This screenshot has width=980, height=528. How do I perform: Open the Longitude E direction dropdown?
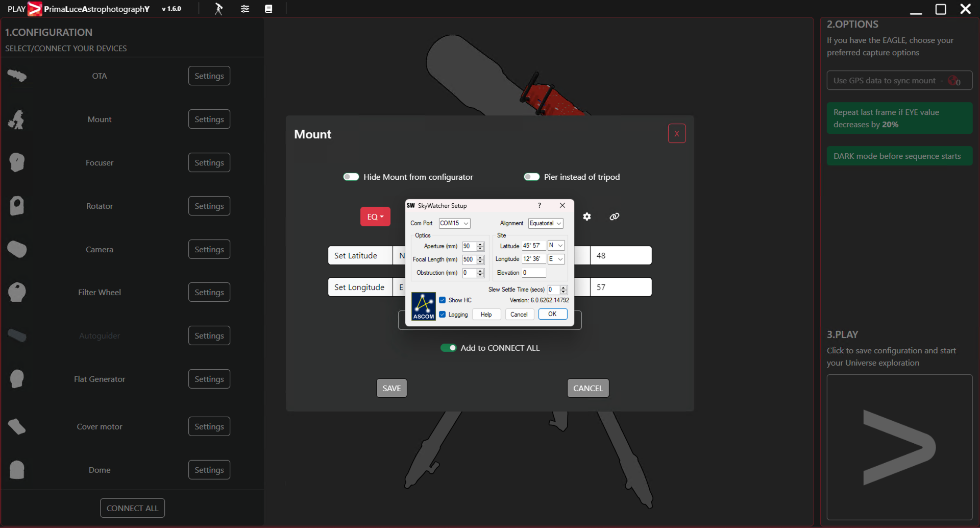click(556, 259)
